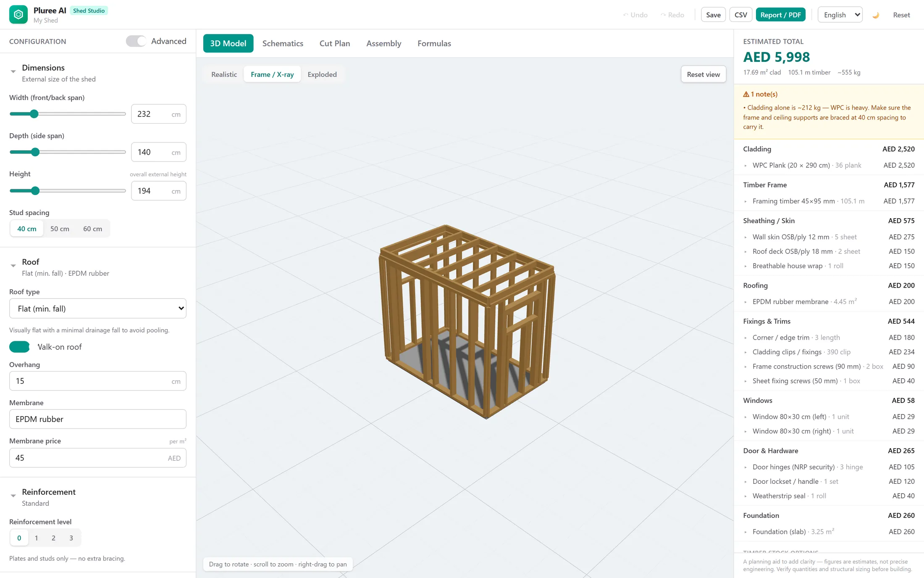Click the Width 232 cm input field
924x578 pixels.
[x=158, y=114]
